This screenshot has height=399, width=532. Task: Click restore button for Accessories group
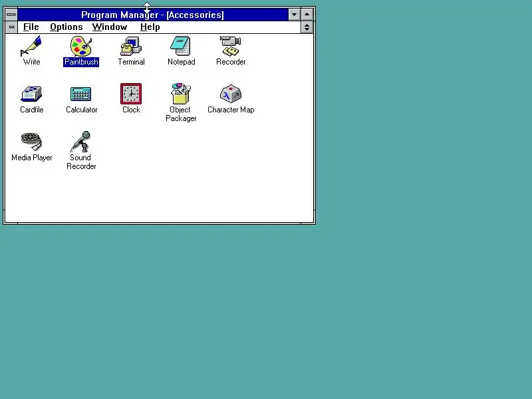307,27
